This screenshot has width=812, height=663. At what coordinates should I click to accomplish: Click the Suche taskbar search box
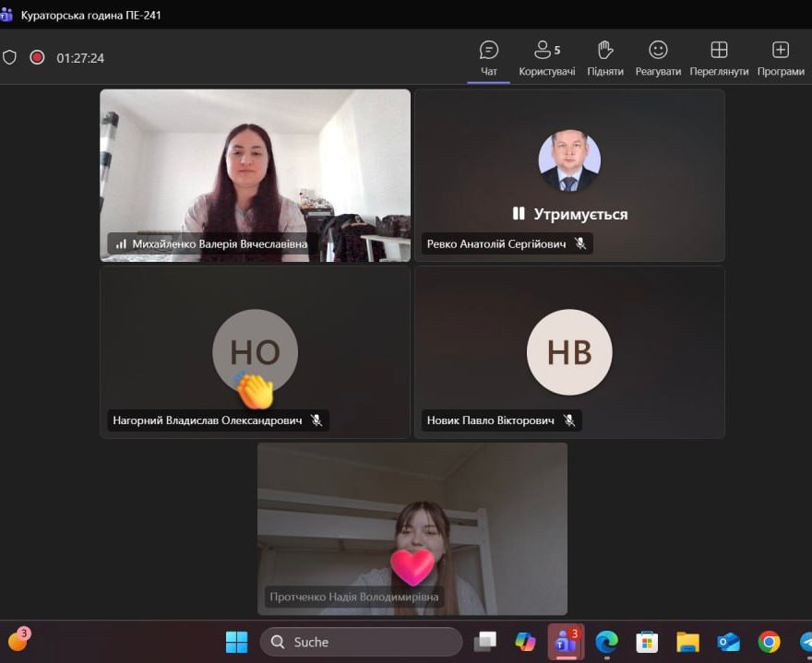(361, 642)
